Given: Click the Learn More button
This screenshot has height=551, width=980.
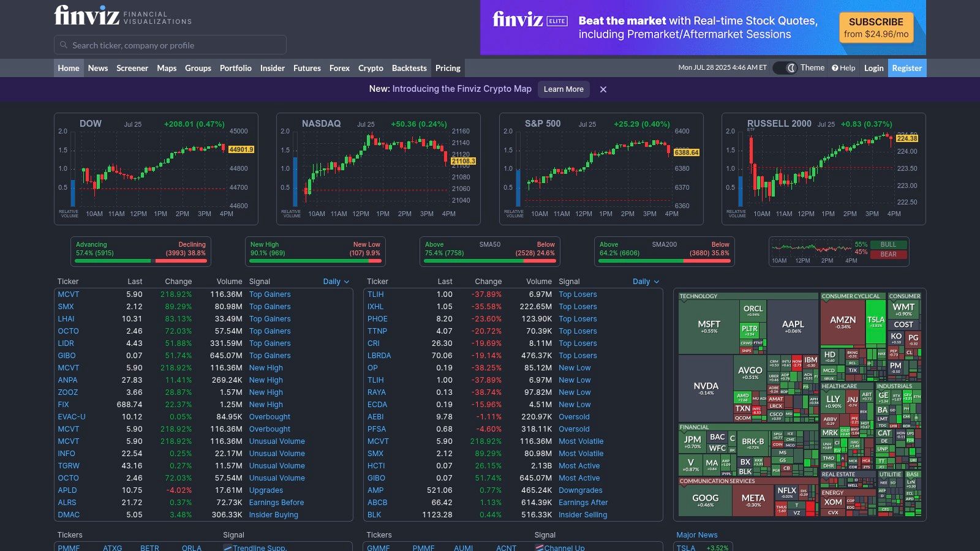Looking at the screenshot, I should [563, 89].
